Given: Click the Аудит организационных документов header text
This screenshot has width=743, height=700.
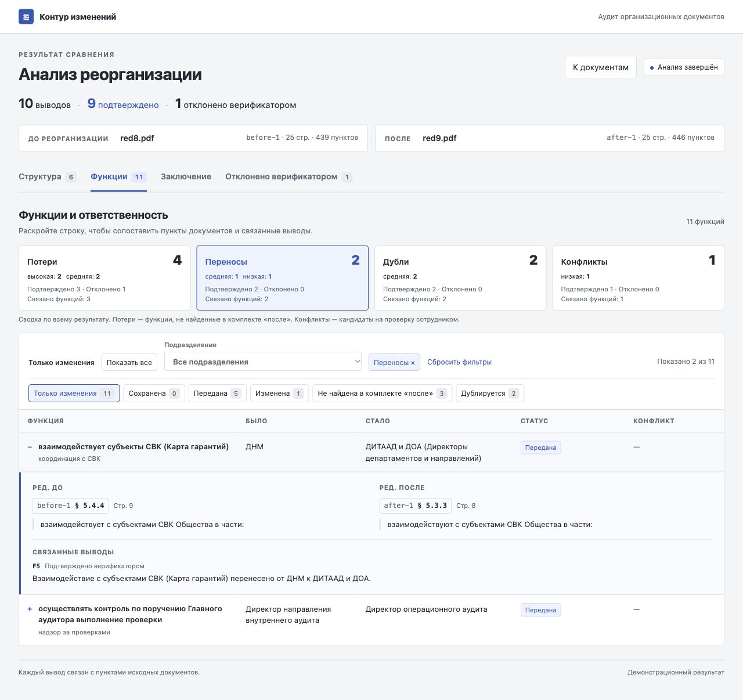Looking at the screenshot, I should point(661,17).
